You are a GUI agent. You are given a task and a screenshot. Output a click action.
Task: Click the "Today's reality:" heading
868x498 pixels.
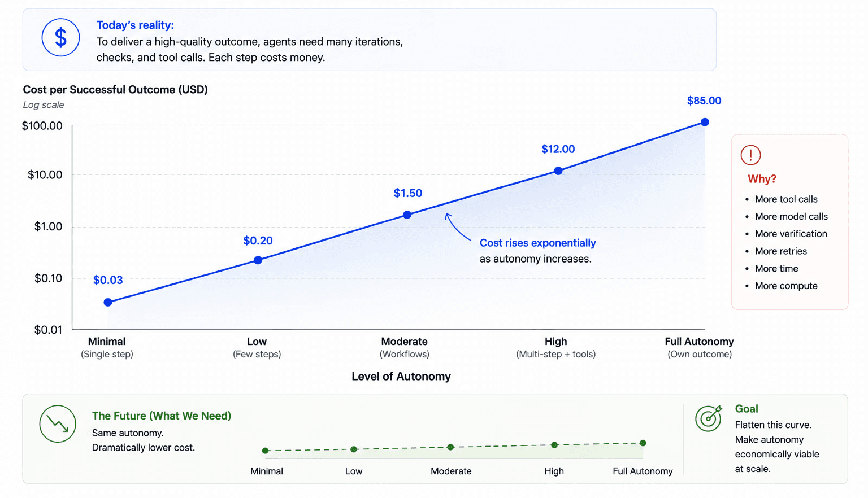coord(135,25)
